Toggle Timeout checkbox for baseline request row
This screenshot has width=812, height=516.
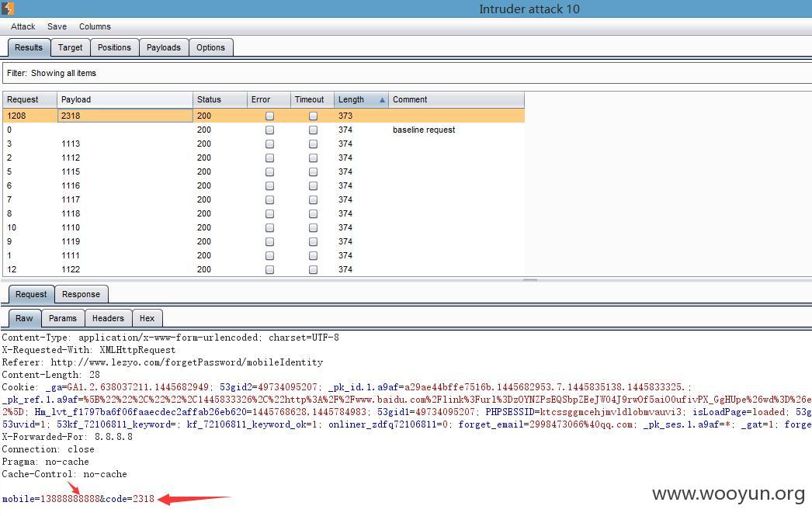click(313, 130)
